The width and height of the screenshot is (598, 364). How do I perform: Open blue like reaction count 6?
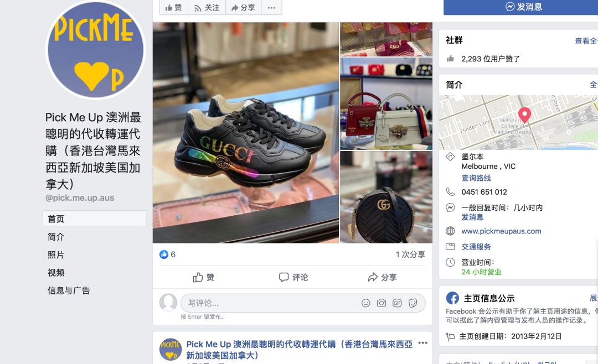tap(167, 254)
